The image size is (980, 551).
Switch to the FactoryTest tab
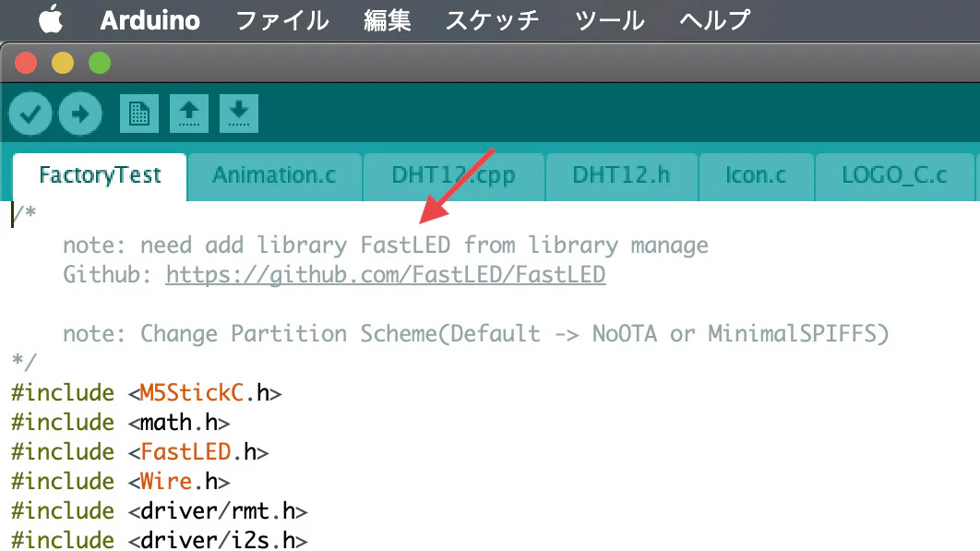coord(100,176)
